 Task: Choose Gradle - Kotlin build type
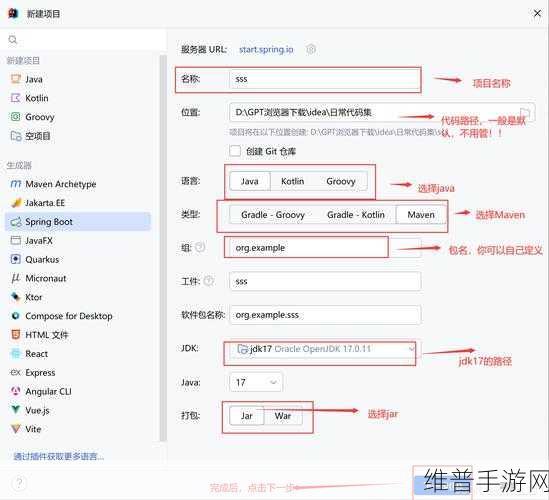pyautogui.click(x=356, y=215)
